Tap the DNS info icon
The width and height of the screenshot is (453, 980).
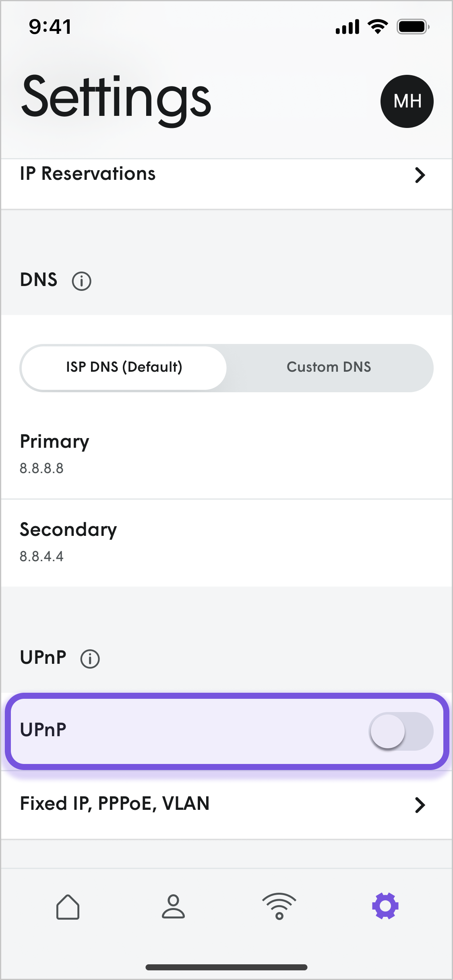pos(82,282)
